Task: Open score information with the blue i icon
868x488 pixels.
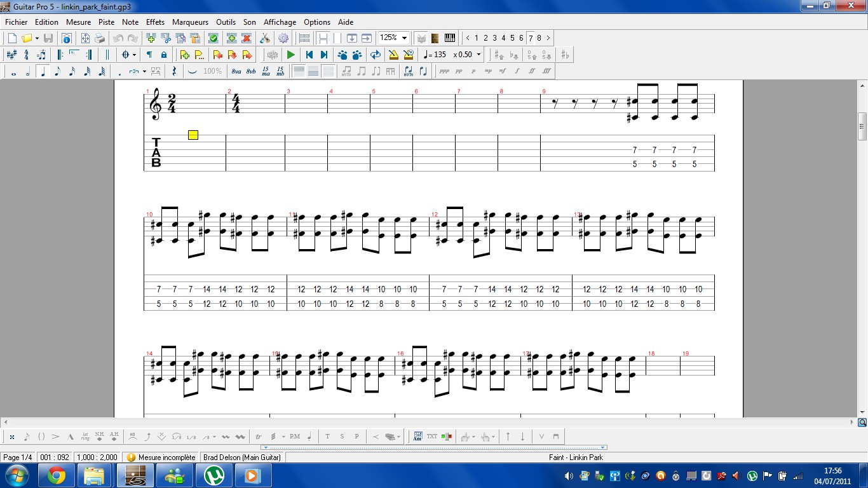Action: point(65,38)
